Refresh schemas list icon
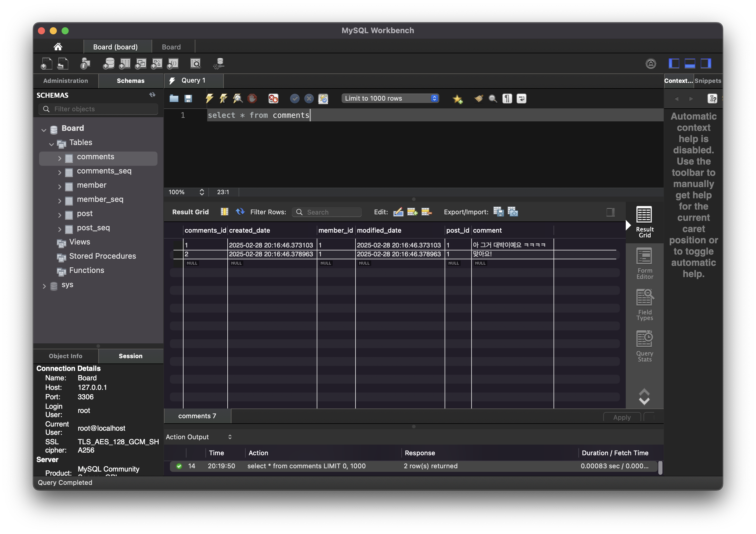Screen dimensions: 756x534 coord(152,95)
